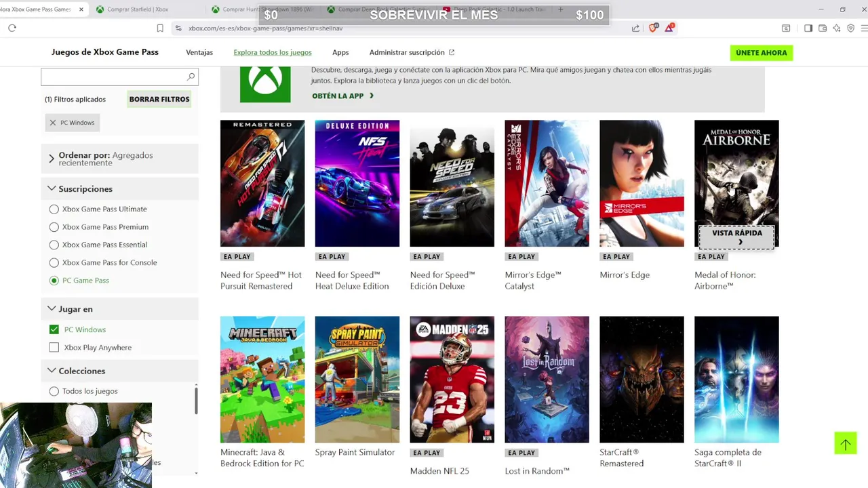Open site settings icon beside the URL

click(x=178, y=28)
